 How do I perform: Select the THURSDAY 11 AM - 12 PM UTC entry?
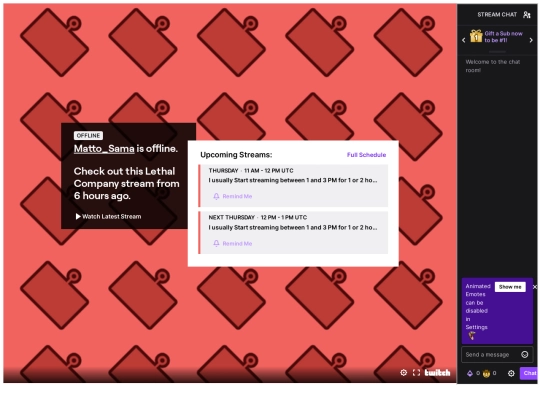point(293,186)
